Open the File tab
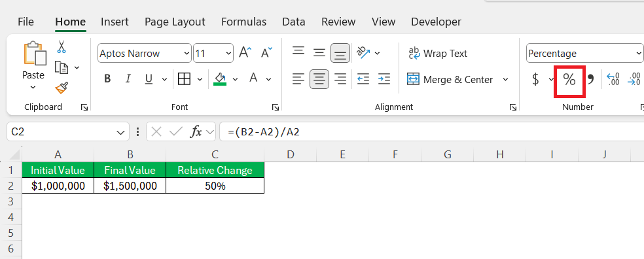The image size is (644, 259). tap(26, 22)
